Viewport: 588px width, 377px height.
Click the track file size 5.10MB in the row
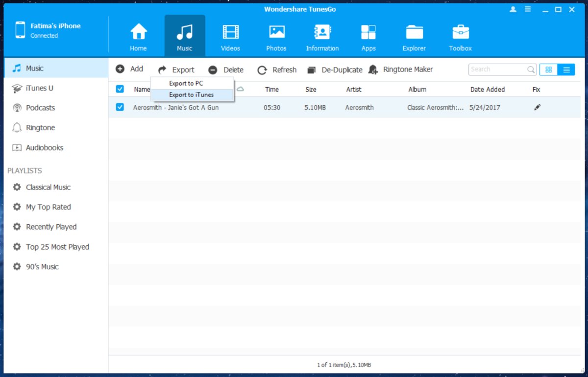[x=315, y=107]
